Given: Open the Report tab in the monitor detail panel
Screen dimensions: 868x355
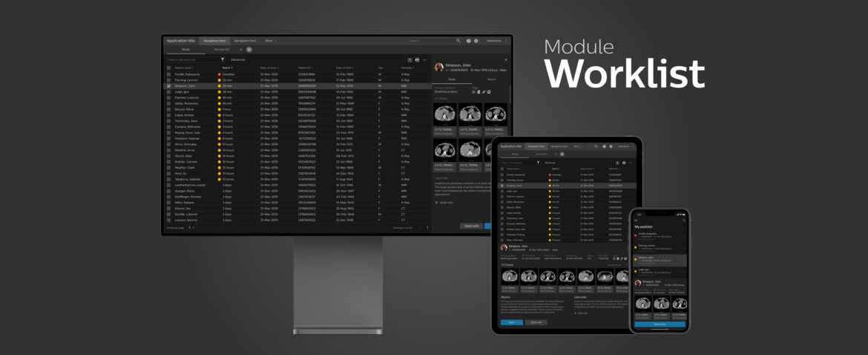Looking at the screenshot, I should tap(491, 79).
